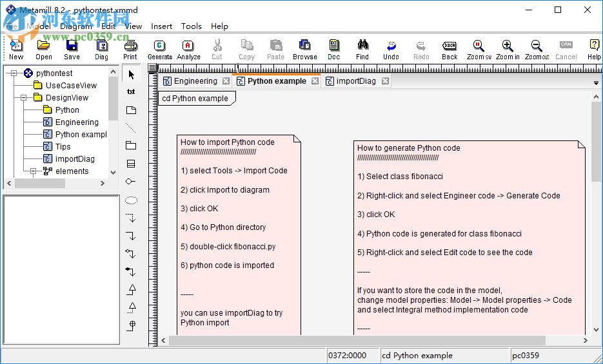
Task: Open the Help menu
Action: click(x=219, y=26)
